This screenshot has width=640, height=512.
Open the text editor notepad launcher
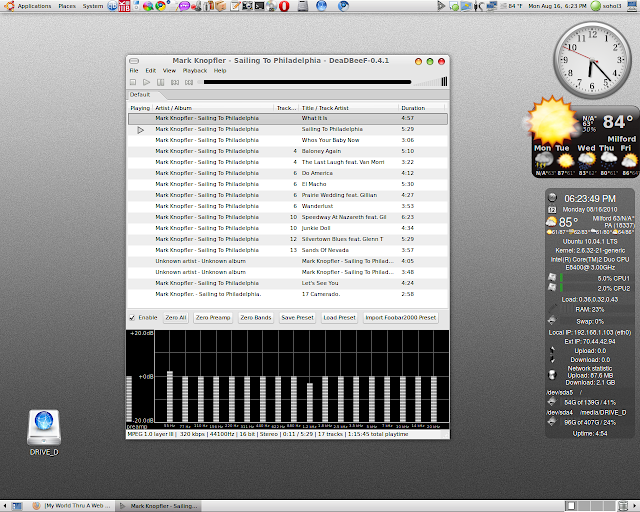click(x=235, y=6)
